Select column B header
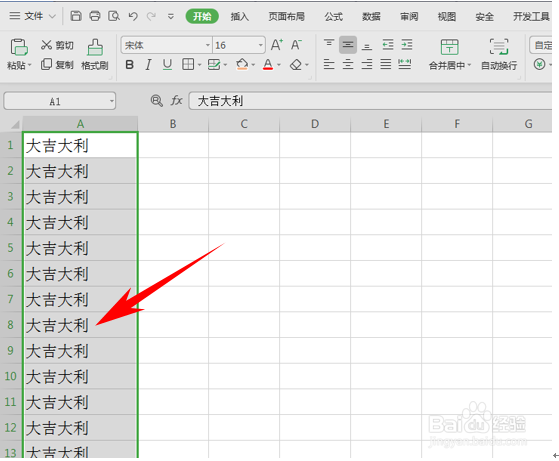This screenshot has height=461, width=559. [x=173, y=124]
